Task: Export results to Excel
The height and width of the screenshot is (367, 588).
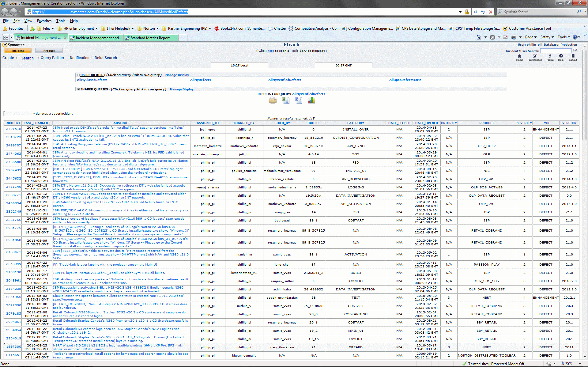Action: tap(285, 100)
